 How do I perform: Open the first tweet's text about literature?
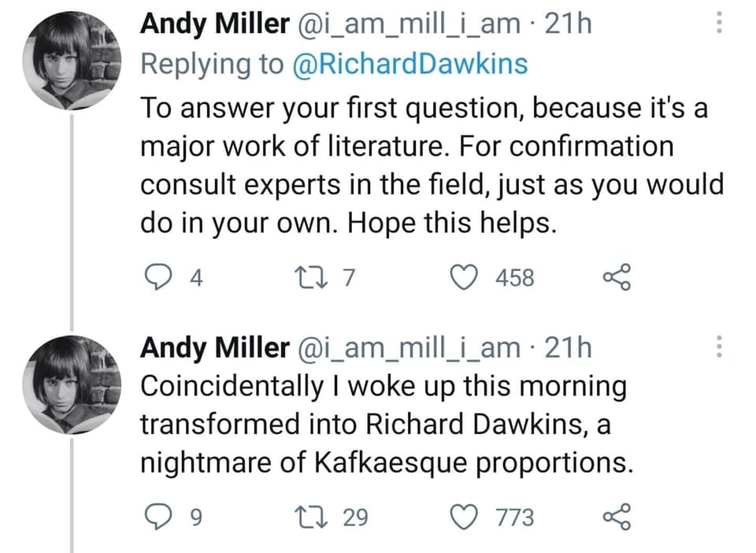click(x=425, y=165)
